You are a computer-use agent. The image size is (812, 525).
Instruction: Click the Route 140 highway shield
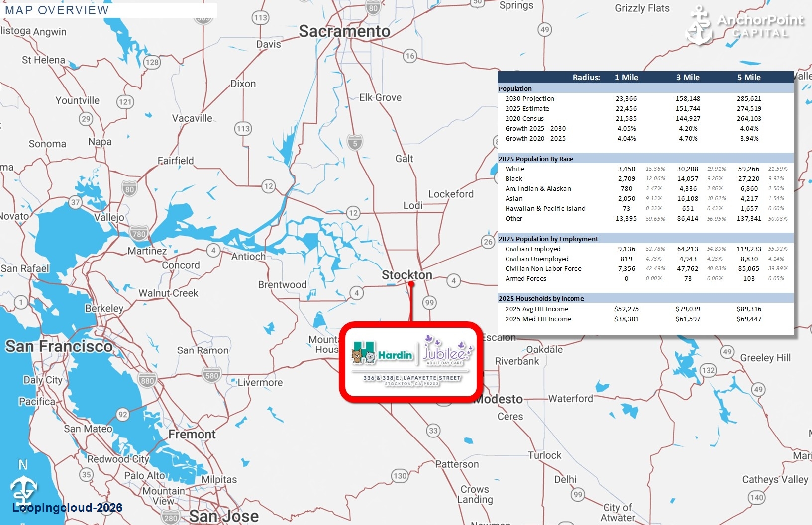pos(756,497)
